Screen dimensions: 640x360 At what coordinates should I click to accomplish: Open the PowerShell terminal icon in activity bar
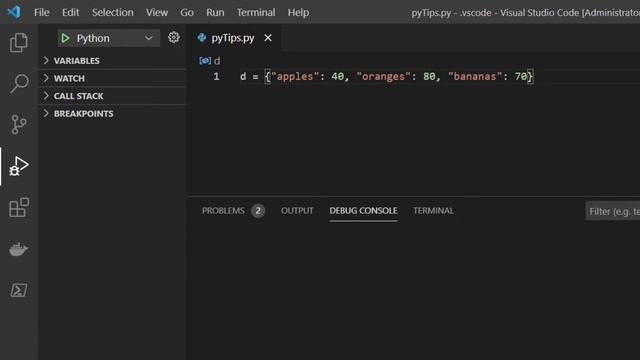(19, 290)
